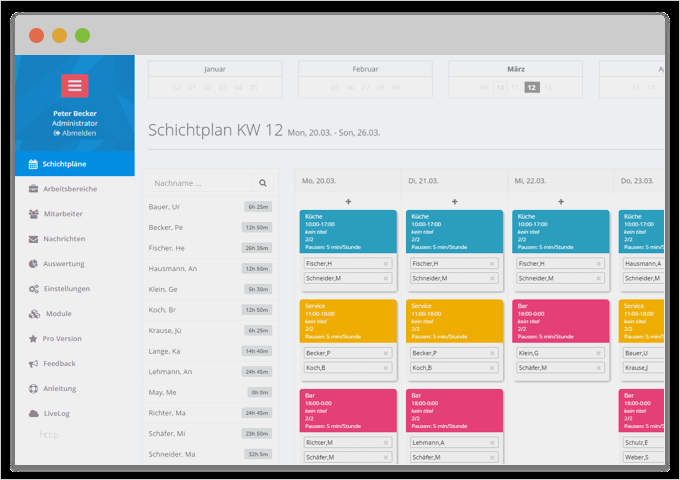Add a shift on Monday 20.03. with plus
Viewport: 680px width, 480px height.
(x=348, y=201)
